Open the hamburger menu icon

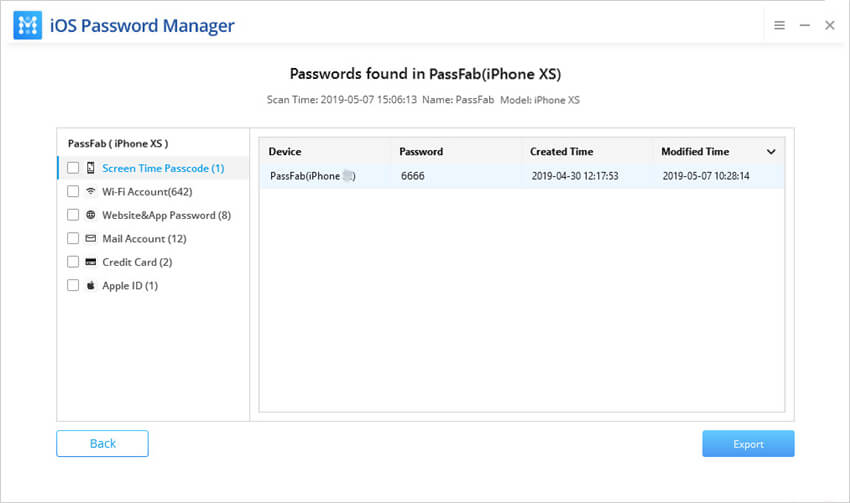tap(779, 25)
